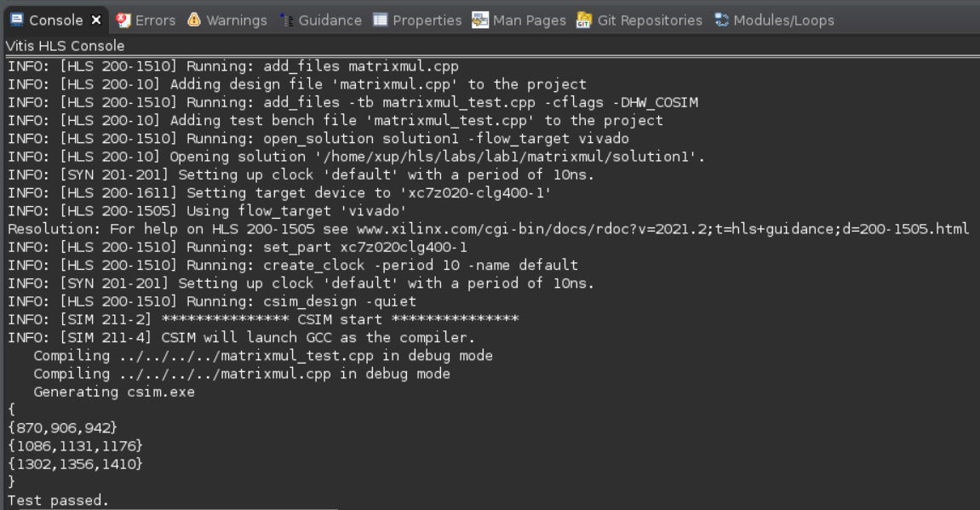Click the 'Vitis HLS Console' title label
The height and width of the screenshot is (510, 980).
click(x=65, y=46)
